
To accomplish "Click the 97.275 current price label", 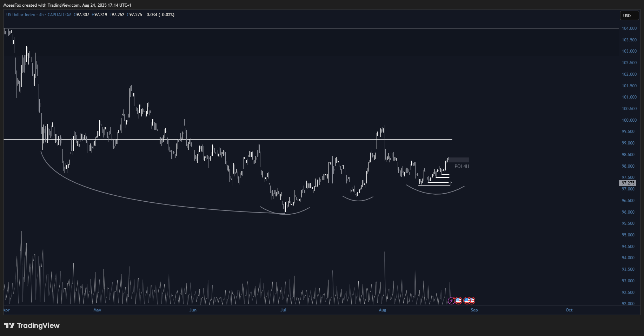I will 628,183.
